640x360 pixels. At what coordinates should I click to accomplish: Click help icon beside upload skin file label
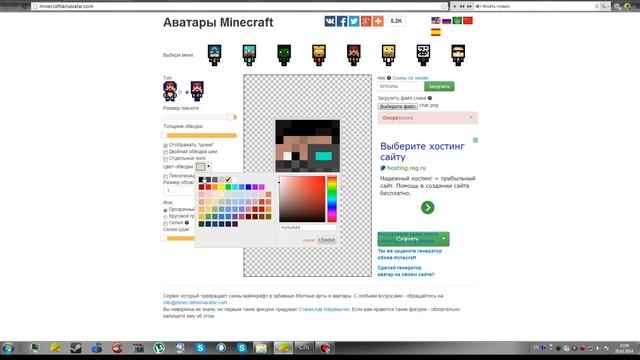[x=430, y=98]
